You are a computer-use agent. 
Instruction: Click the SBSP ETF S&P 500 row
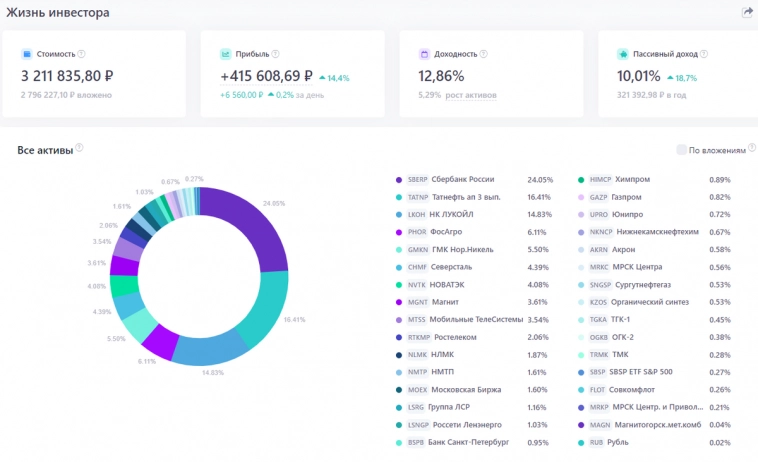[x=655, y=372]
